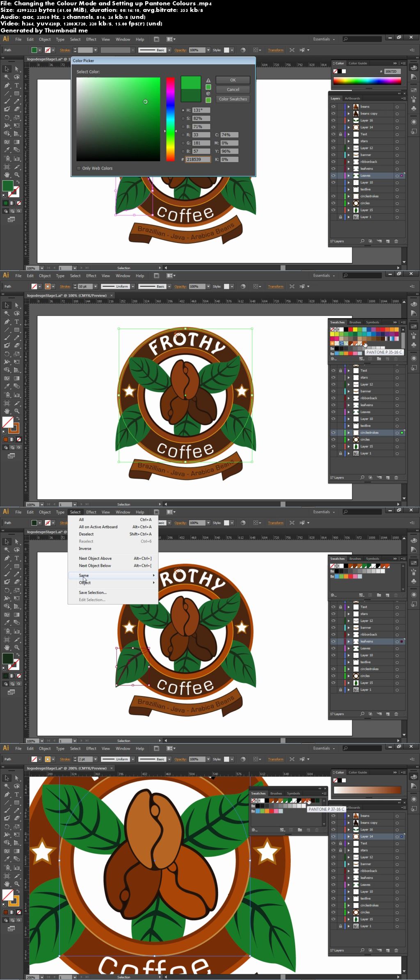Choose the Eyedropper tool beside the Color Picker dialog

click(x=7, y=150)
